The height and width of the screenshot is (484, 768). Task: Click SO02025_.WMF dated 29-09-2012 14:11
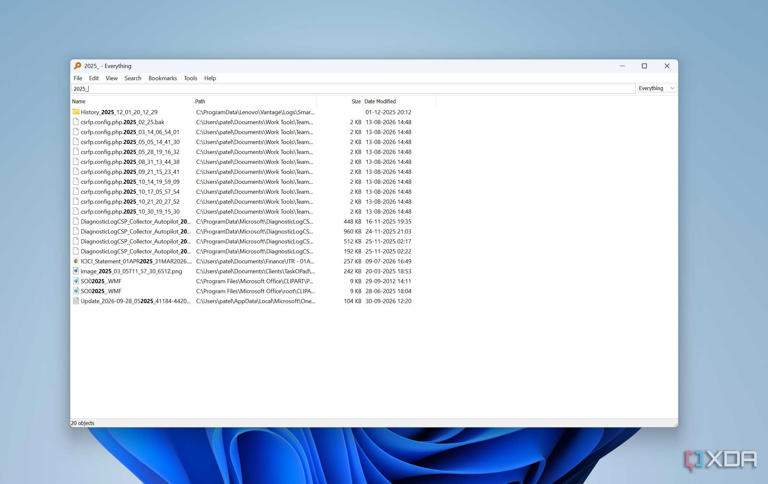(x=101, y=281)
